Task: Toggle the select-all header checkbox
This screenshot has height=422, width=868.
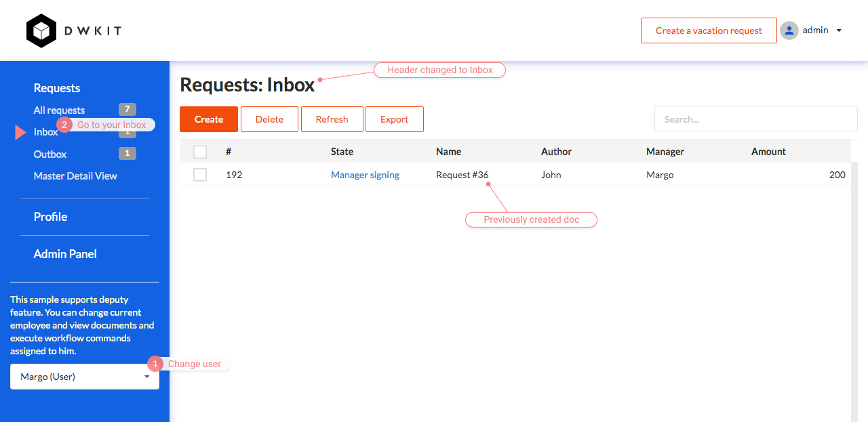Action: pyautogui.click(x=200, y=152)
